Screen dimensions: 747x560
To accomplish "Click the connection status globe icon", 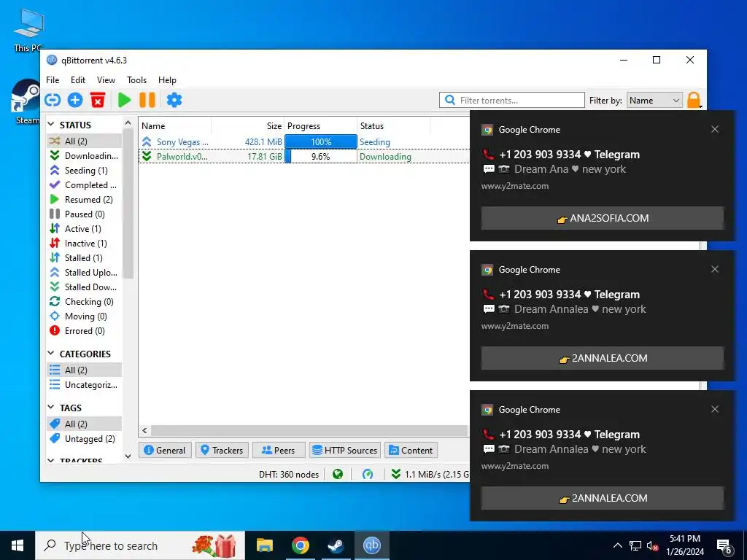I will click(338, 474).
